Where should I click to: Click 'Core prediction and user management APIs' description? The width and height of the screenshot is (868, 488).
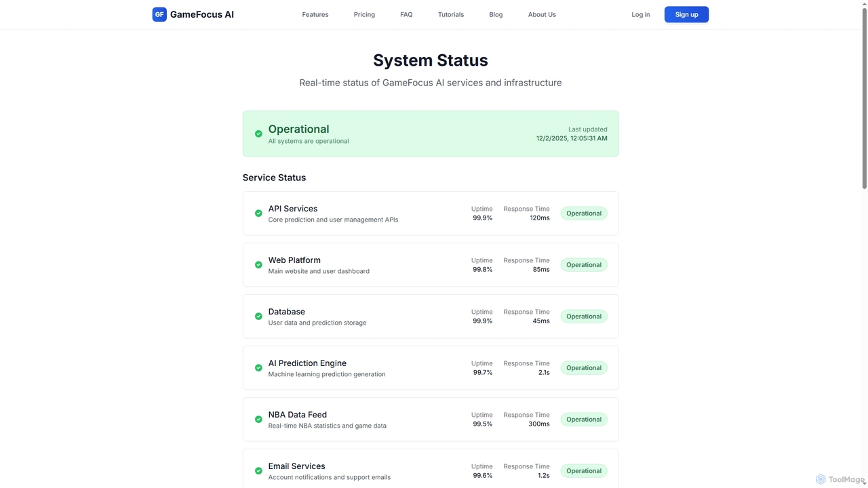pyautogui.click(x=333, y=220)
